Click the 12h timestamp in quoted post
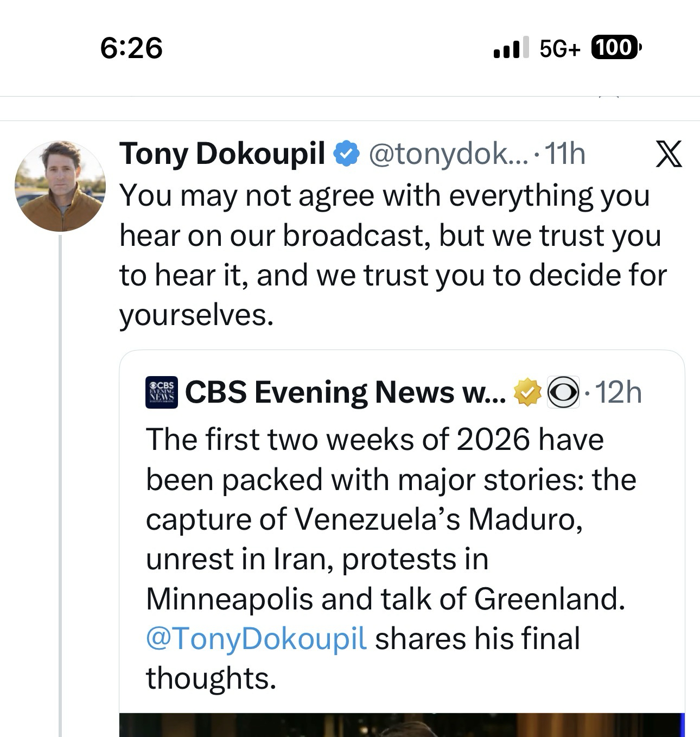This screenshot has height=737, width=700. [619, 392]
